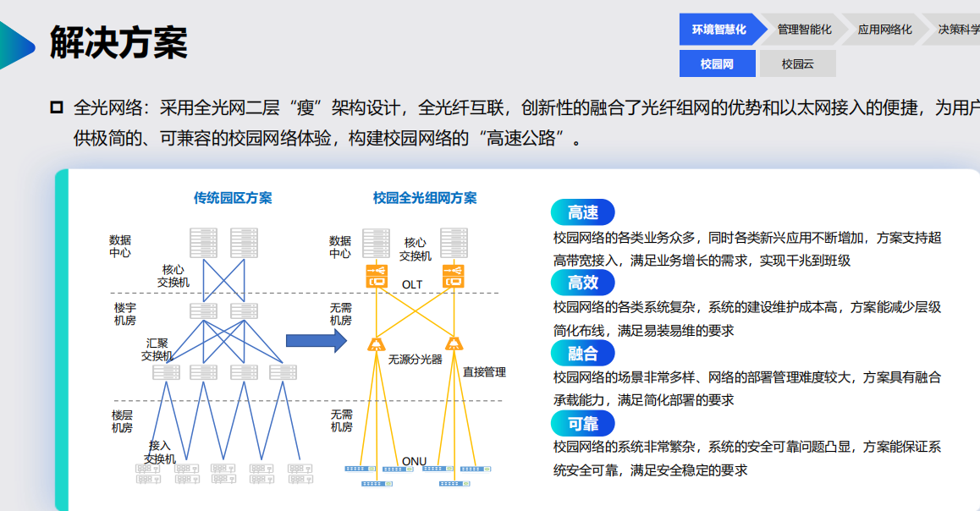Click the server icon right of 核心交换机 in 校园全光组网方案

454,244
